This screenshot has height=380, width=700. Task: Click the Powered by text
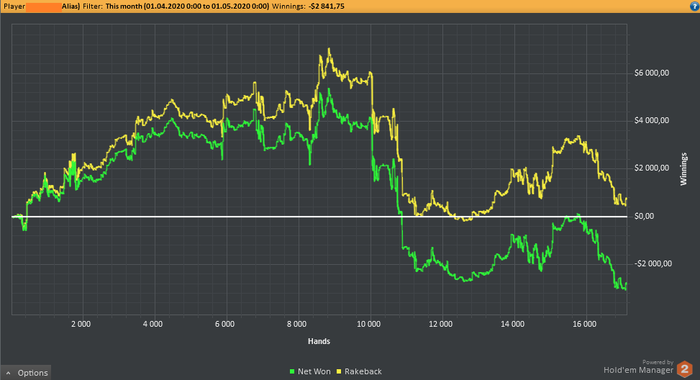(x=658, y=362)
